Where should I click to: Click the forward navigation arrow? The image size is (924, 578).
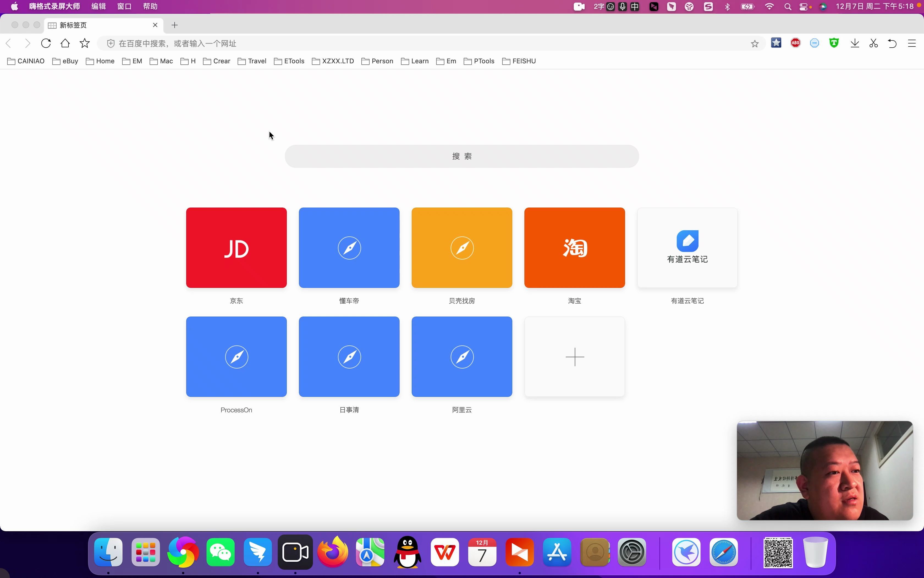(x=27, y=43)
